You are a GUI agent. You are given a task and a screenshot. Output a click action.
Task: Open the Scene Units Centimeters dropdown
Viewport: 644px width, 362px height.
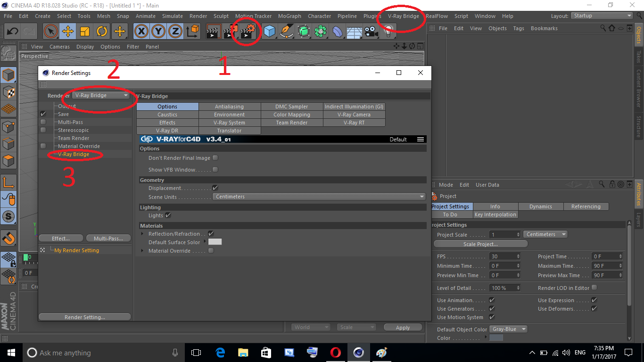pos(319,197)
